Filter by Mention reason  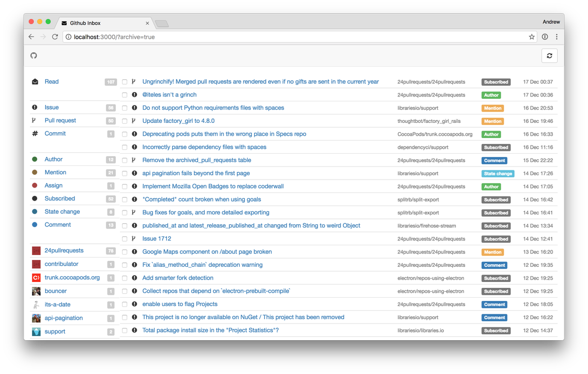click(x=55, y=172)
